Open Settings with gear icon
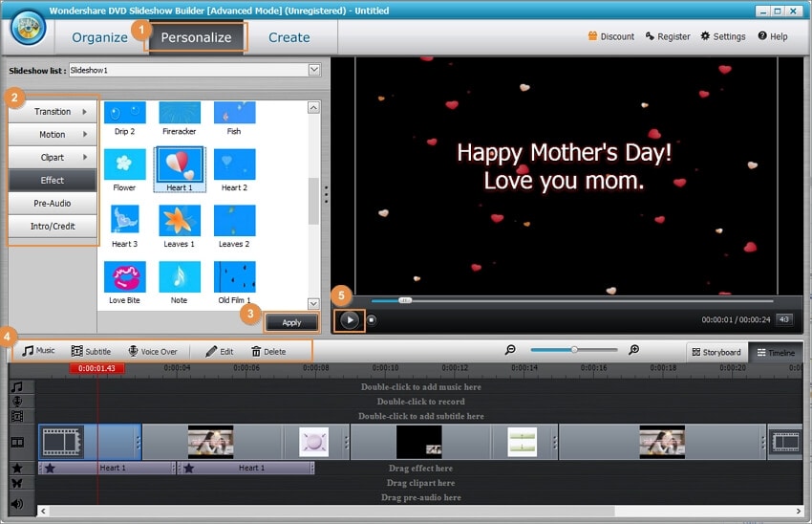Screen dimensions: 812x524 [723, 36]
